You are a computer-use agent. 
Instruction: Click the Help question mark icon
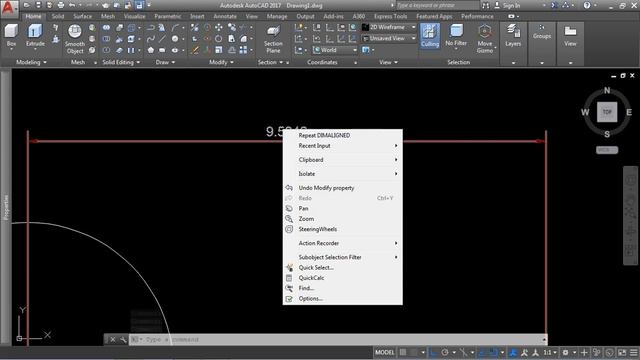(587, 5)
